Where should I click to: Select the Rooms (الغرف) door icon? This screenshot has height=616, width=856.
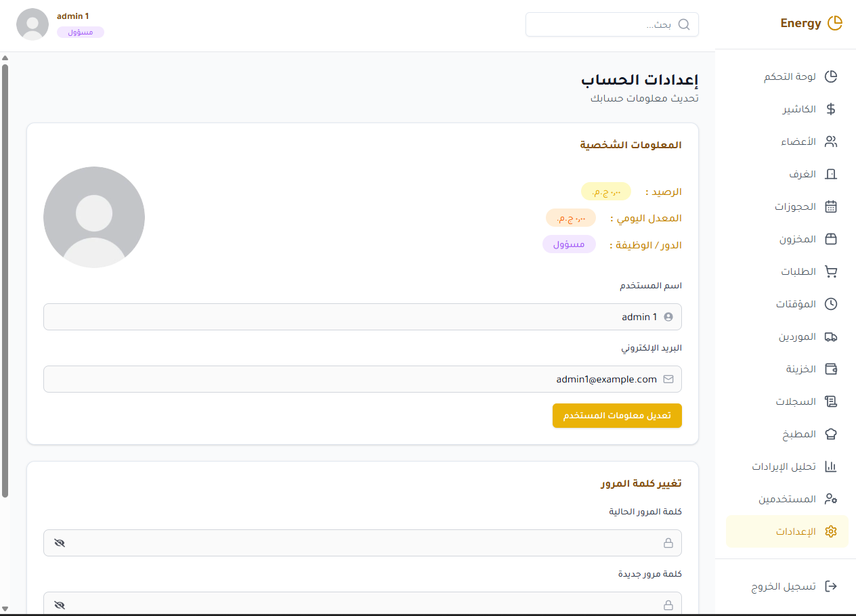click(x=831, y=174)
